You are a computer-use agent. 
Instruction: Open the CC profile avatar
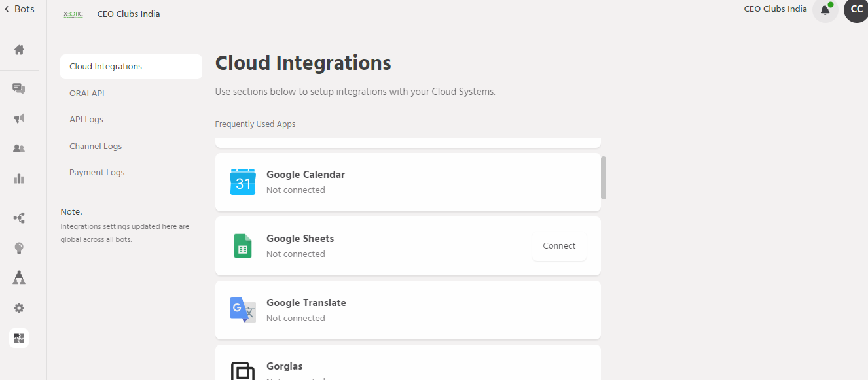[856, 10]
